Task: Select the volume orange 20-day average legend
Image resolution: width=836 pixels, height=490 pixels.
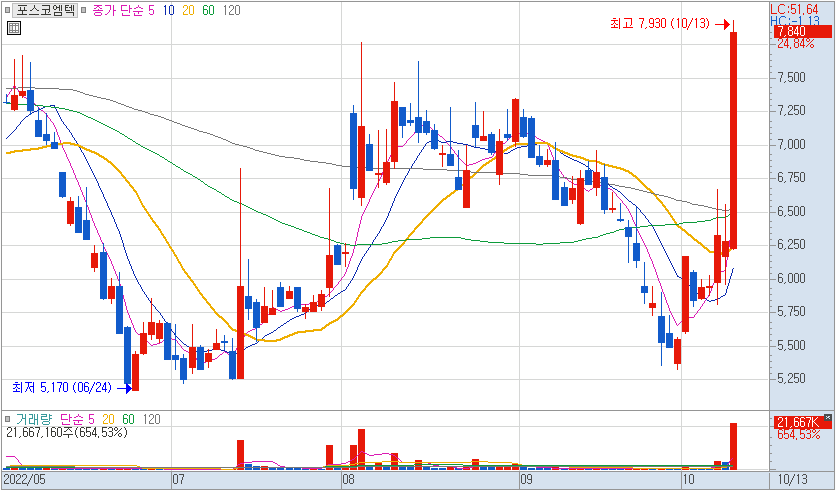Action: pos(108,419)
